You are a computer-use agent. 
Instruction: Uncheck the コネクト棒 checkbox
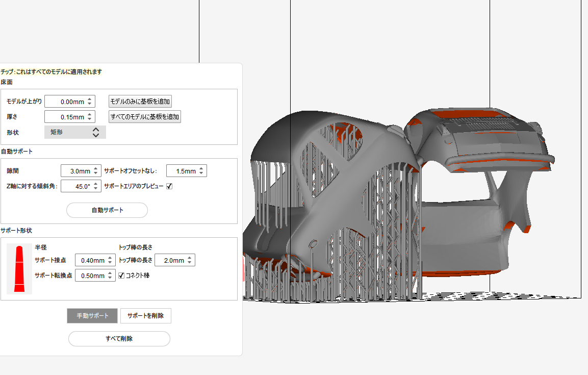point(121,276)
